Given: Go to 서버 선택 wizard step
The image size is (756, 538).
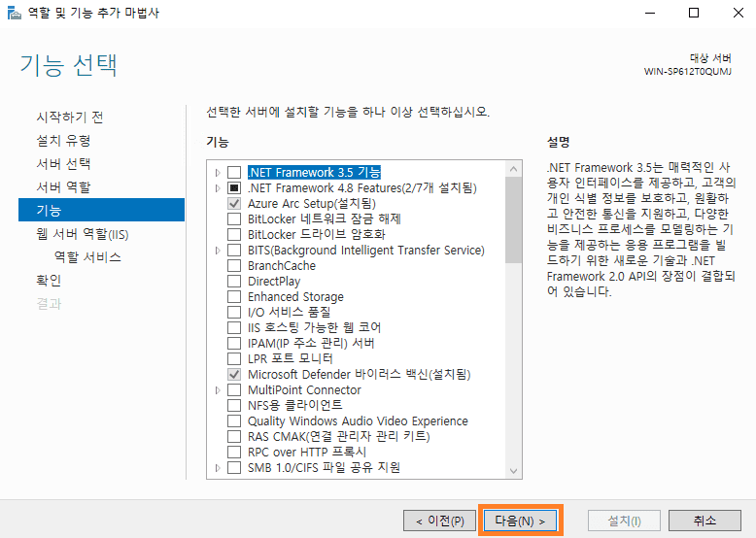Looking at the screenshot, I should (x=63, y=164).
